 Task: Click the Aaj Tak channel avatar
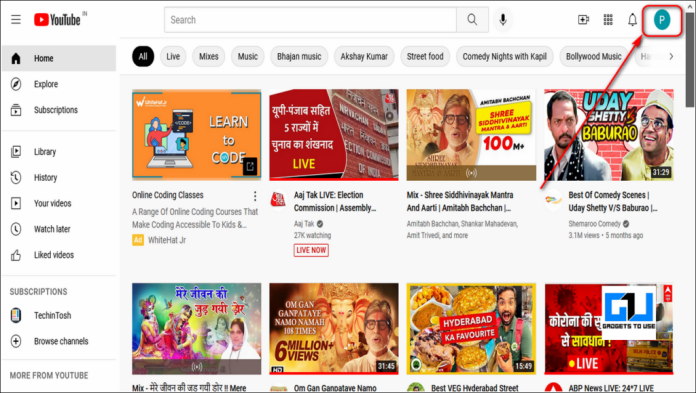click(x=278, y=199)
